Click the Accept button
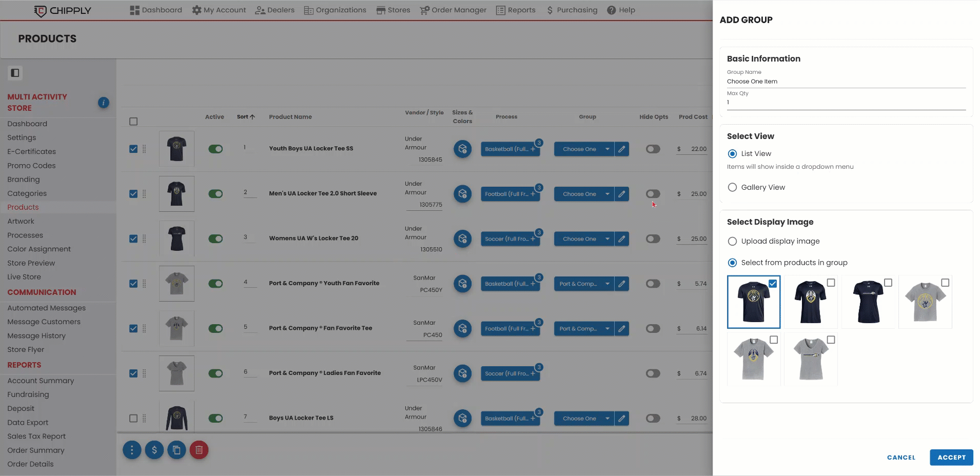This screenshot has height=476, width=980. 951,457
